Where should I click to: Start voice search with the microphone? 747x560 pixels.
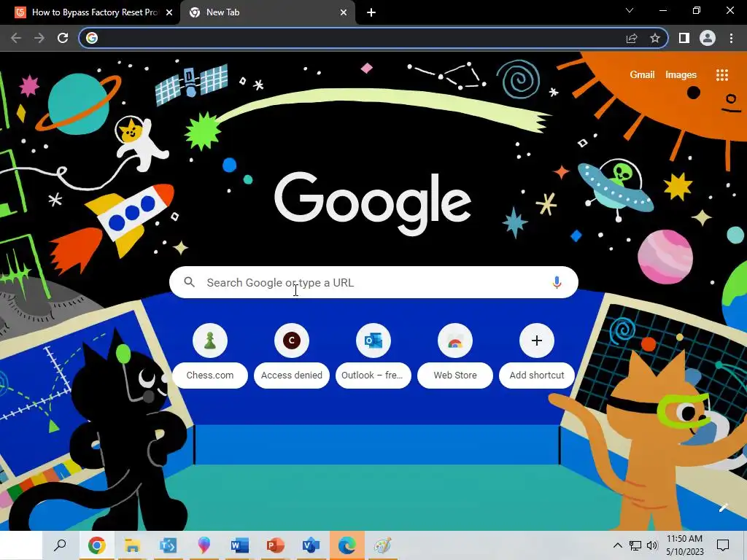pyautogui.click(x=557, y=282)
